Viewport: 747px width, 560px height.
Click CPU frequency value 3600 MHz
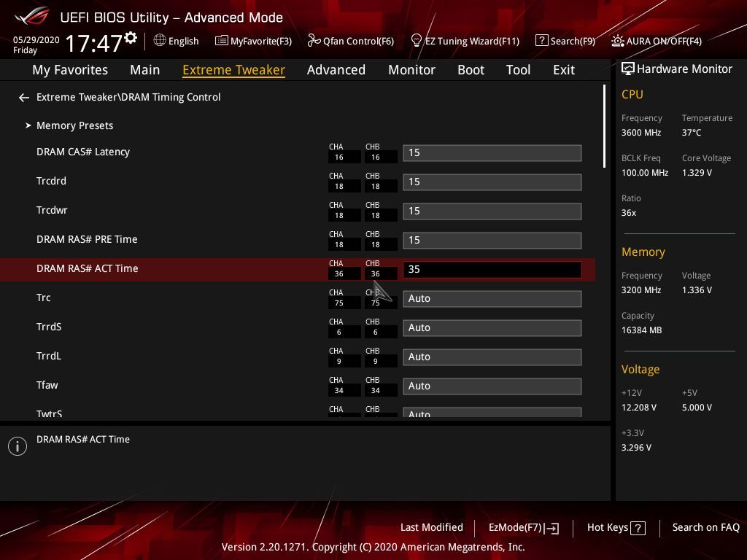[x=640, y=133]
